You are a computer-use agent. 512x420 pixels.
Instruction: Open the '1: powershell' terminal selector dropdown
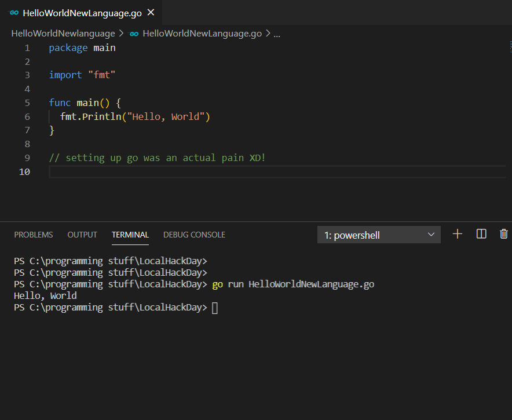[379, 235]
